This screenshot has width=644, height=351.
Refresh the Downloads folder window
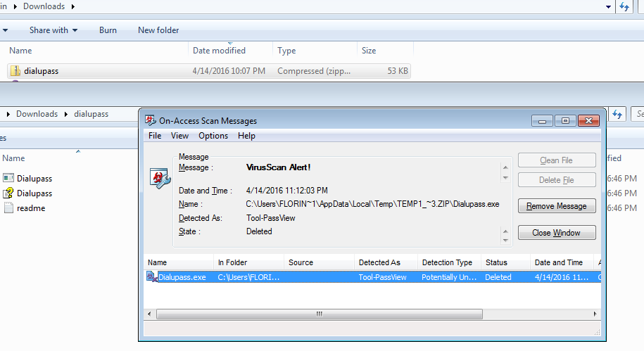(624, 6)
